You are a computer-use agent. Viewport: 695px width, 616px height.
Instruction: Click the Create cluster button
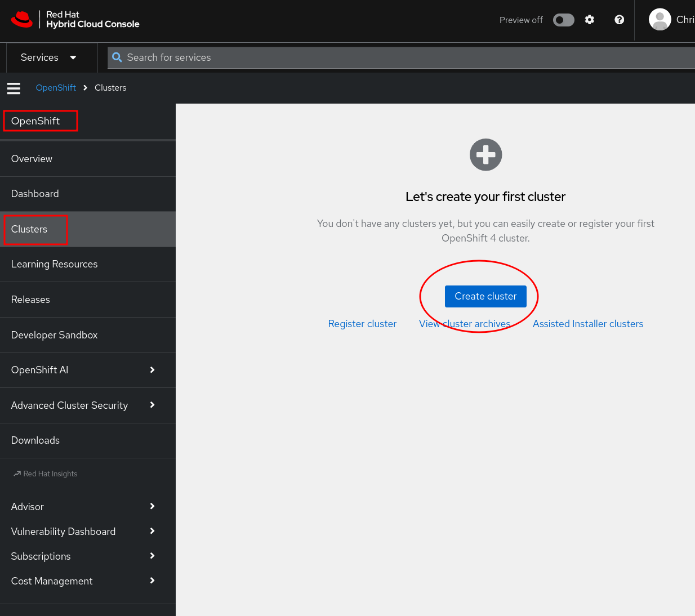485,296
